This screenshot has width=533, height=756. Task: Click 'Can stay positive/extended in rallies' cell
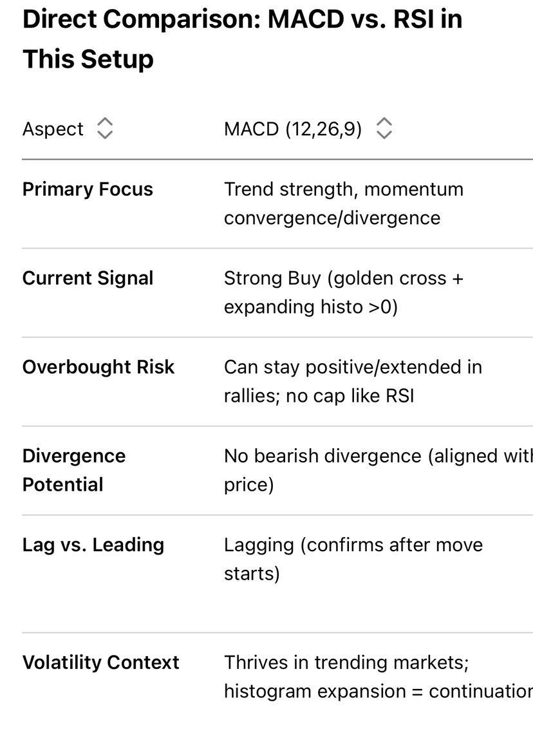click(353, 381)
